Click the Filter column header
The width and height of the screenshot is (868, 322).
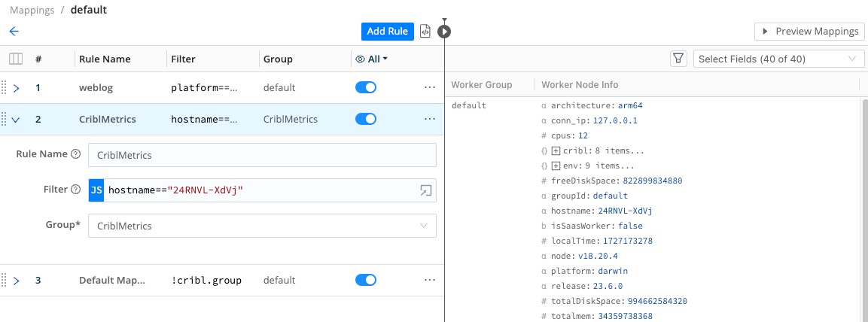(x=183, y=59)
